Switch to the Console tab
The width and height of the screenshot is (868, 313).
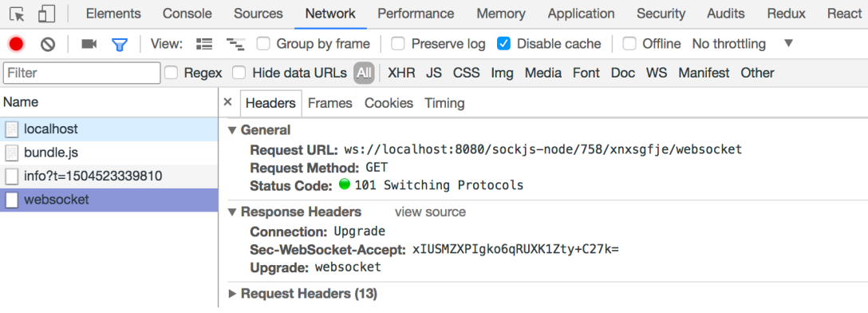point(187,14)
